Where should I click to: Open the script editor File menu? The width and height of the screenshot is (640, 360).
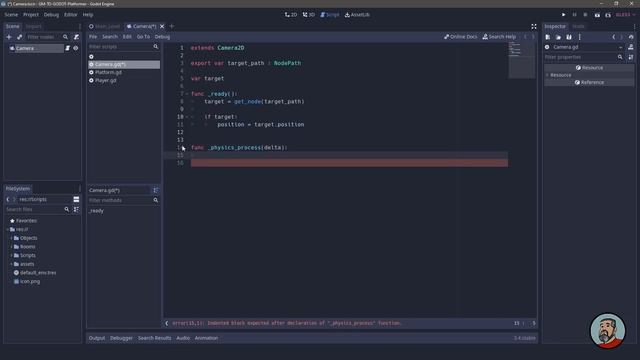tap(93, 37)
